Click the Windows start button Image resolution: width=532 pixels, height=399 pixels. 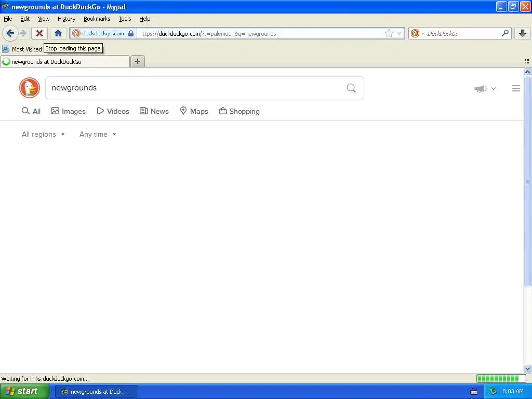[x=24, y=392]
